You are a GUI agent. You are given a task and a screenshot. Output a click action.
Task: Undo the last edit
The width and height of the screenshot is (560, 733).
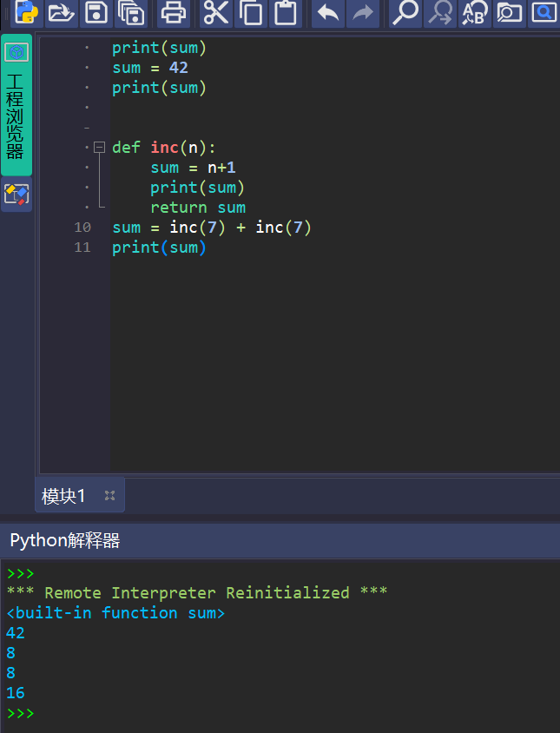click(327, 13)
